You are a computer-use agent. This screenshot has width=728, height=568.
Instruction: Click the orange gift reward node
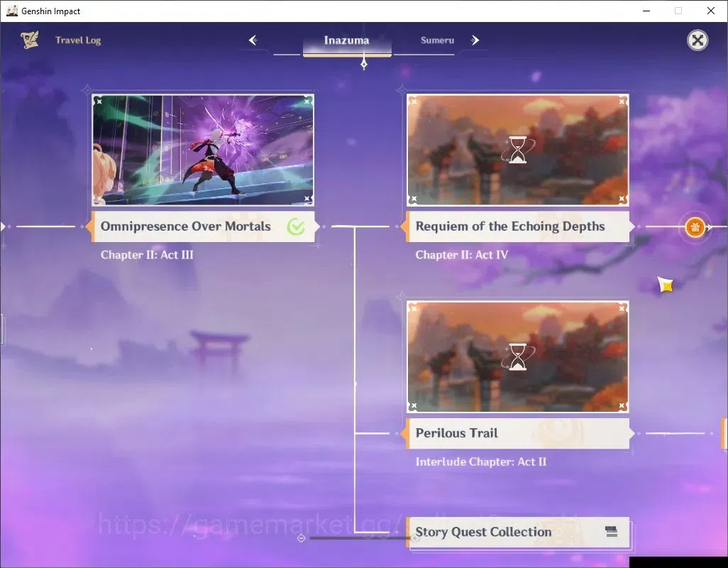click(695, 227)
